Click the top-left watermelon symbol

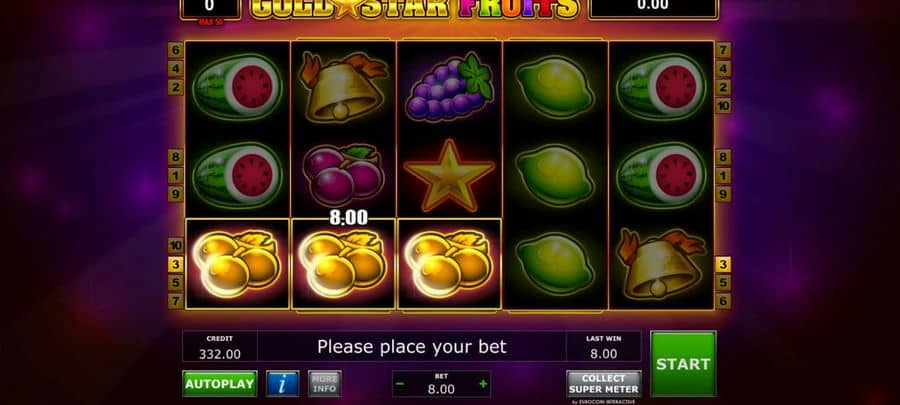point(237,87)
